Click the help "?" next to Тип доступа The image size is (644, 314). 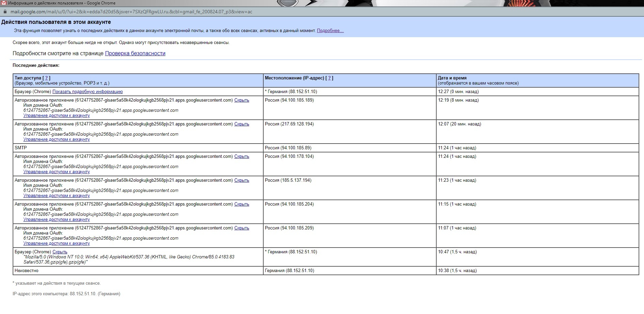[46, 78]
